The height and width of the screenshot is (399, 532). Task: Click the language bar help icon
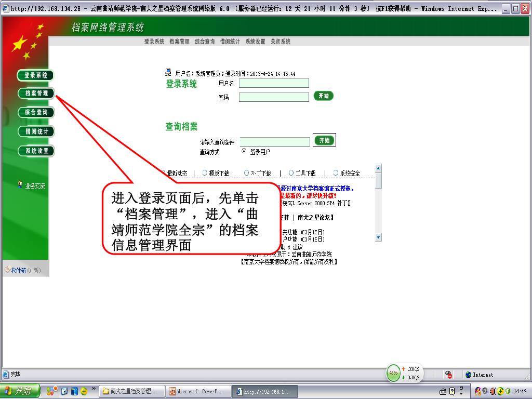coord(452,392)
